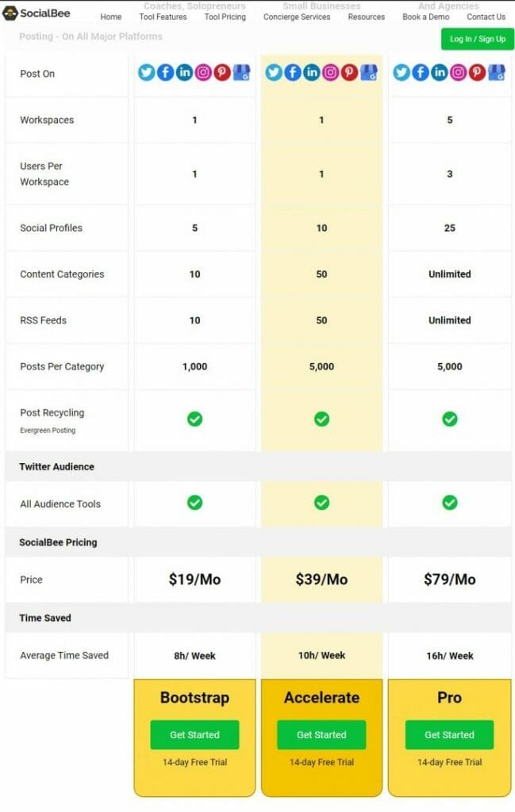Select the Pinterest icon in Accelerate column
The width and height of the screenshot is (515, 812).
(x=349, y=72)
